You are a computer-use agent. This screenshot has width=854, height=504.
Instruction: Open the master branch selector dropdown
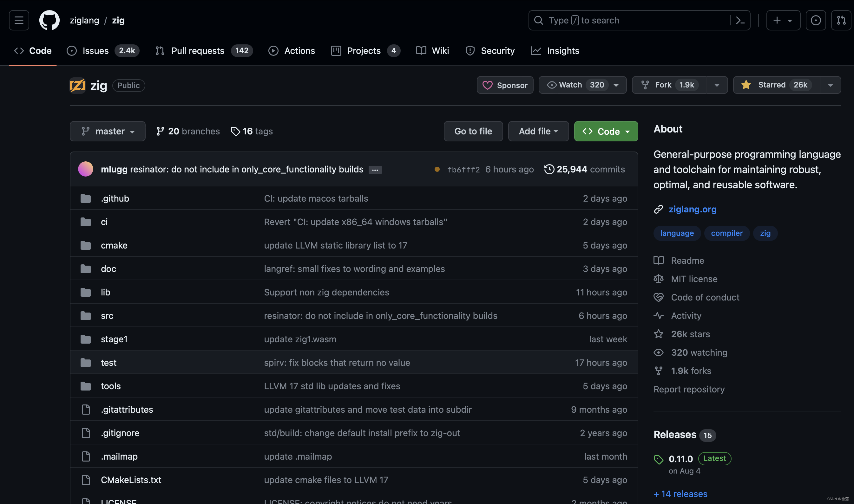[x=108, y=131]
